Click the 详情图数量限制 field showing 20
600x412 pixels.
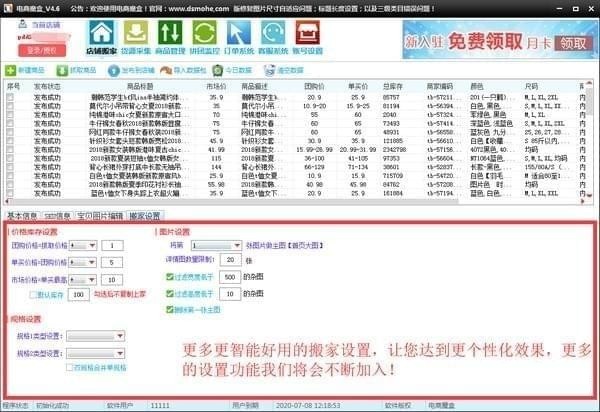tap(231, 260)
